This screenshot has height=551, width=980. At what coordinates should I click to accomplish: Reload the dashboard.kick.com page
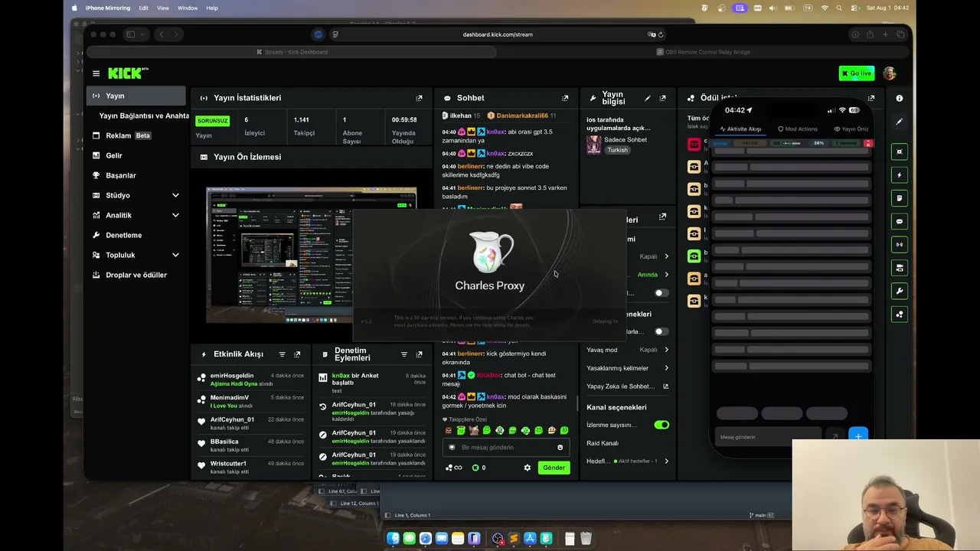coord(661,34)
